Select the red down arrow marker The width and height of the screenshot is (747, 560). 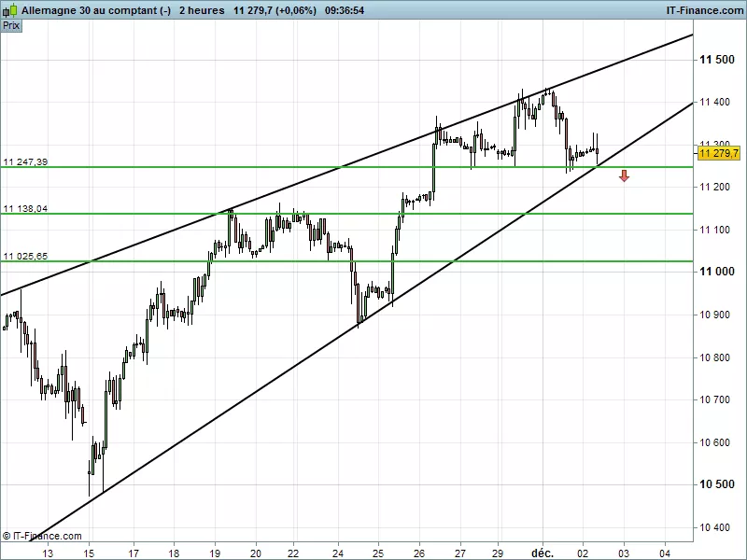click(624, 175)
